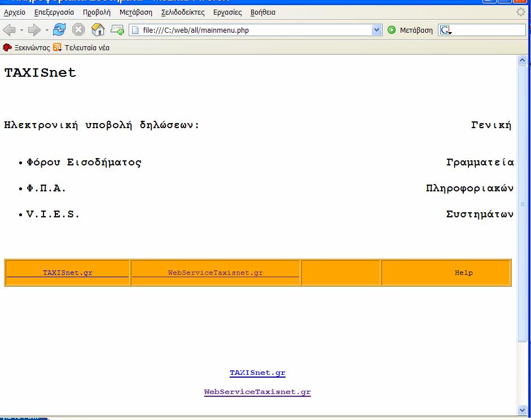The width and height of the screenshot is (531, 420).
Task: Open the Back history dropdown arrow
Action: (21, 30)
